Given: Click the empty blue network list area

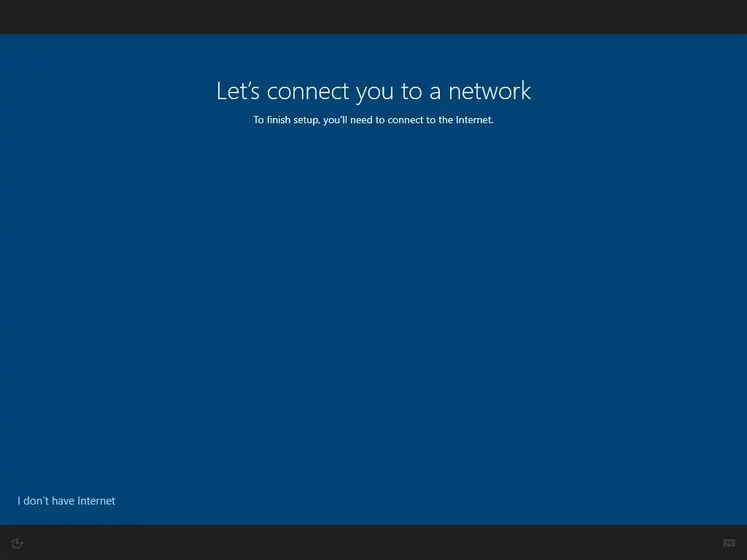Looking at the screenshot, I should (373, 305).
